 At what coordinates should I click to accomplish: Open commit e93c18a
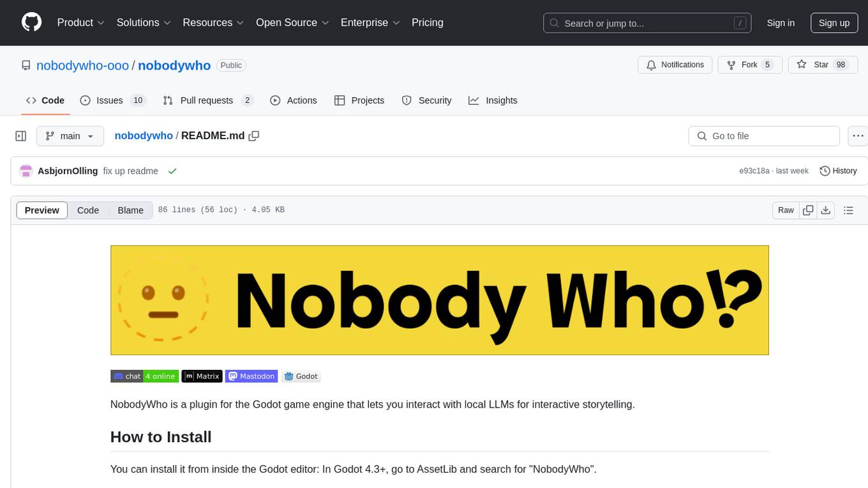click(754, 171)
